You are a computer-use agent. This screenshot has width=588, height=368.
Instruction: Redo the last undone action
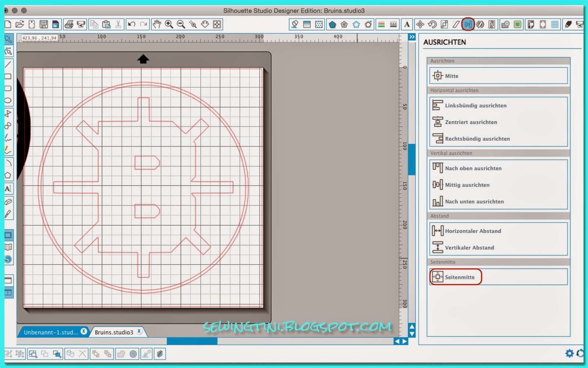click(x=144, y=25)
